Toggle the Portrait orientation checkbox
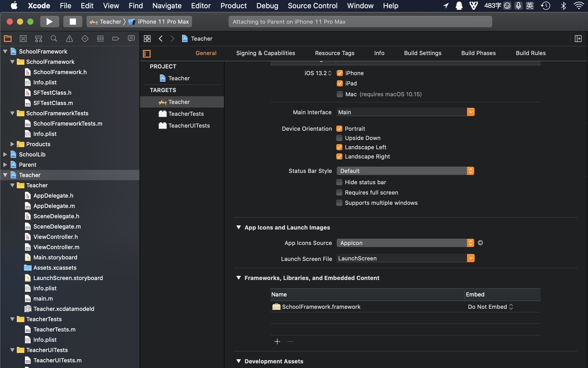 339,129
